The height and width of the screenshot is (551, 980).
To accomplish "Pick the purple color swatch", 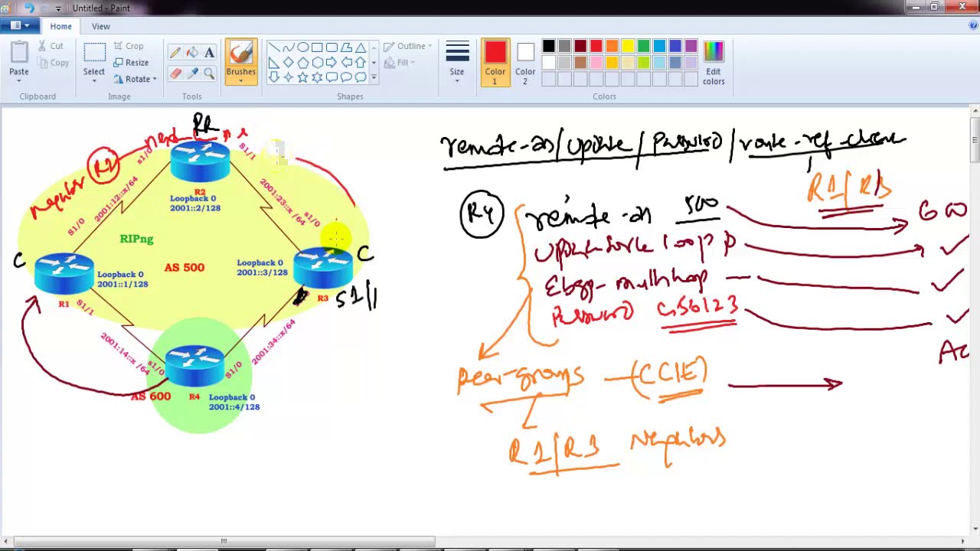I will pyautogui.click(x=691, y=47).
